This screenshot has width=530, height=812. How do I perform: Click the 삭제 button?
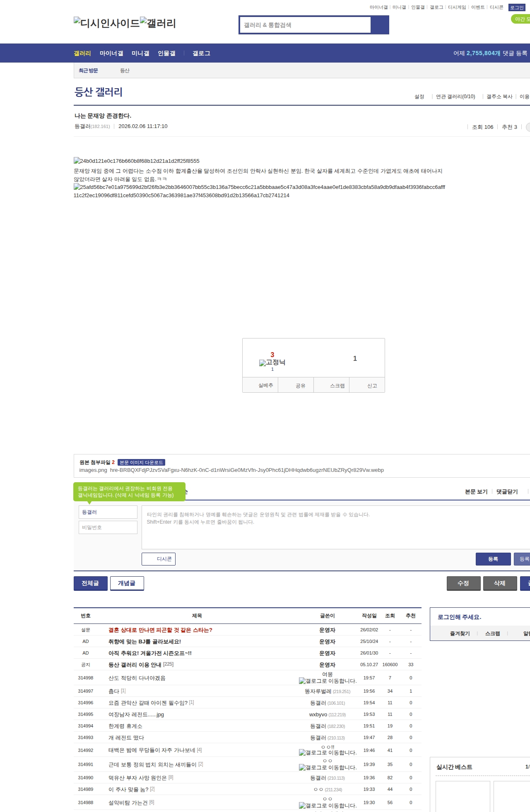[500, 583]
